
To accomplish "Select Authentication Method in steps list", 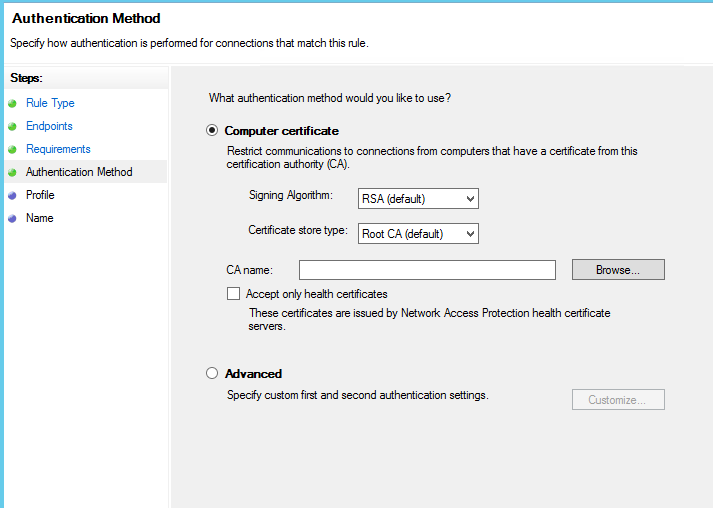I will tap(79, 172).
